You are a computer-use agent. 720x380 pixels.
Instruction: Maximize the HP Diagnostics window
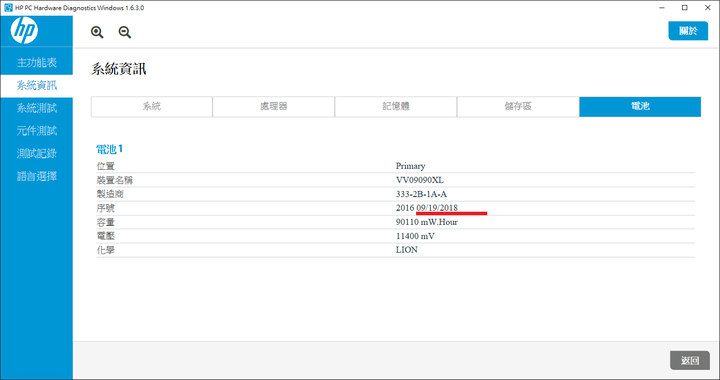[685, 8]
